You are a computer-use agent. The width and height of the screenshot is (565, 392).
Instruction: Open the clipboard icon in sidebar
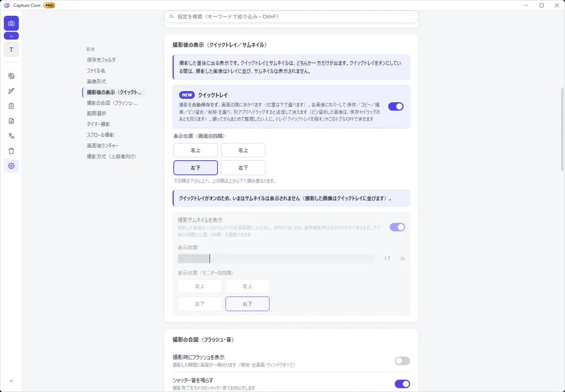coord(11,106)
